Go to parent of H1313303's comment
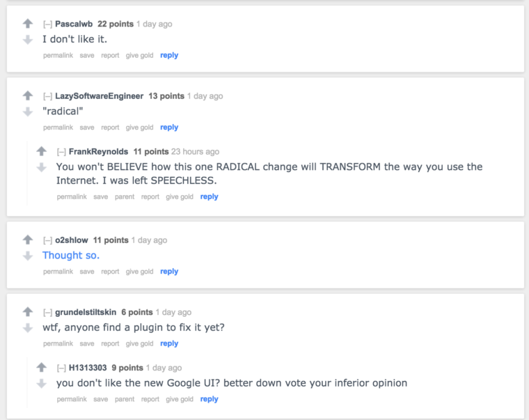 pyautogui.click(x=125, y=399)
